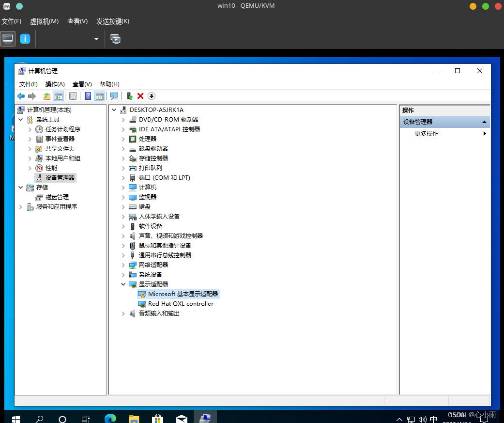Expand the 服务和应用程序 node

(21, 207)
